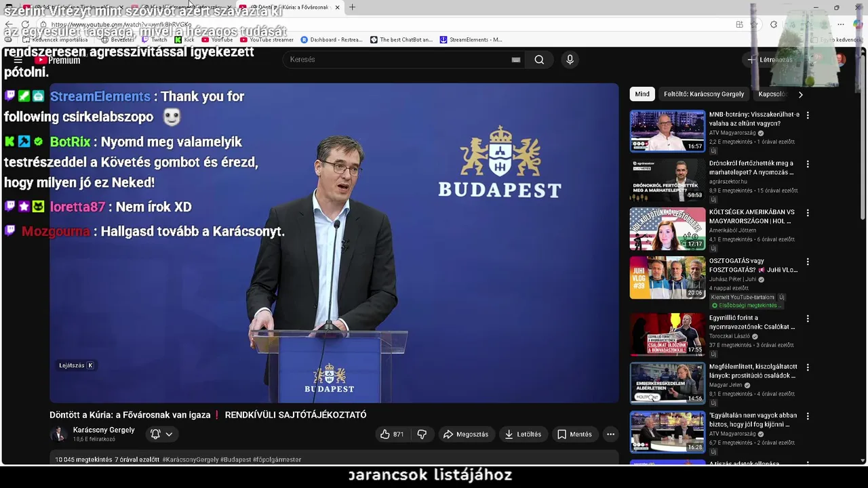Click the Karácsony Gergely channel avatar
The width and height of the screenshot is (868, 488).
pyautogui.click(x=58, y=434)
